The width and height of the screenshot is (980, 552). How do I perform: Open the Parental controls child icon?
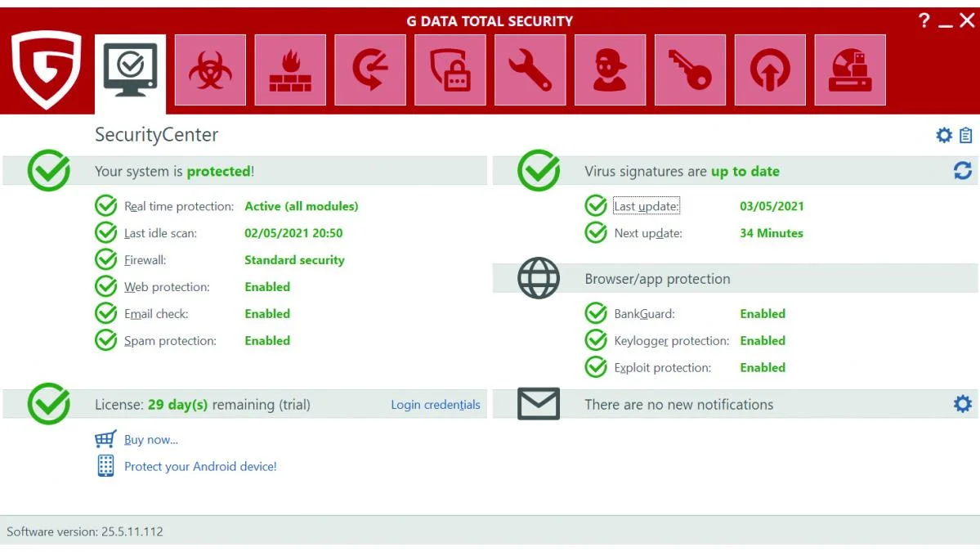(610, 70)
